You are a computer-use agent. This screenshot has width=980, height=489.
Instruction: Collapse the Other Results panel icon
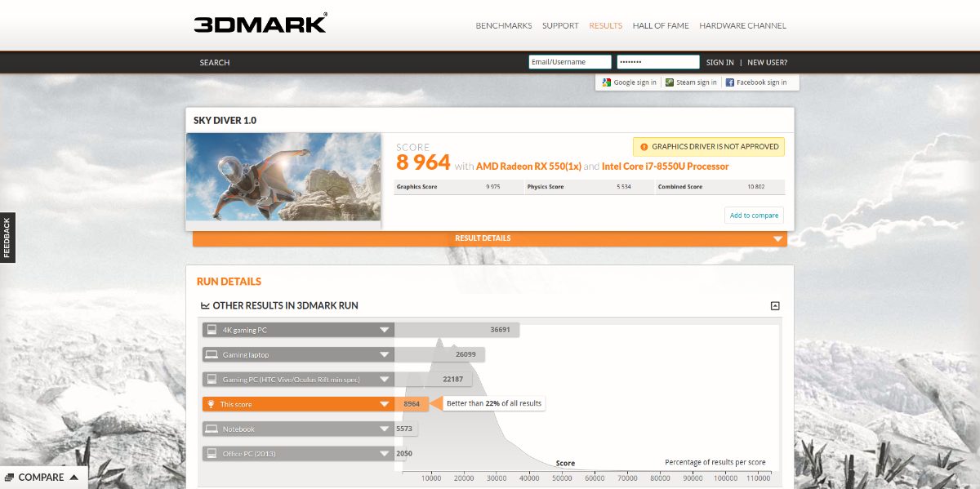click(775, 306)
